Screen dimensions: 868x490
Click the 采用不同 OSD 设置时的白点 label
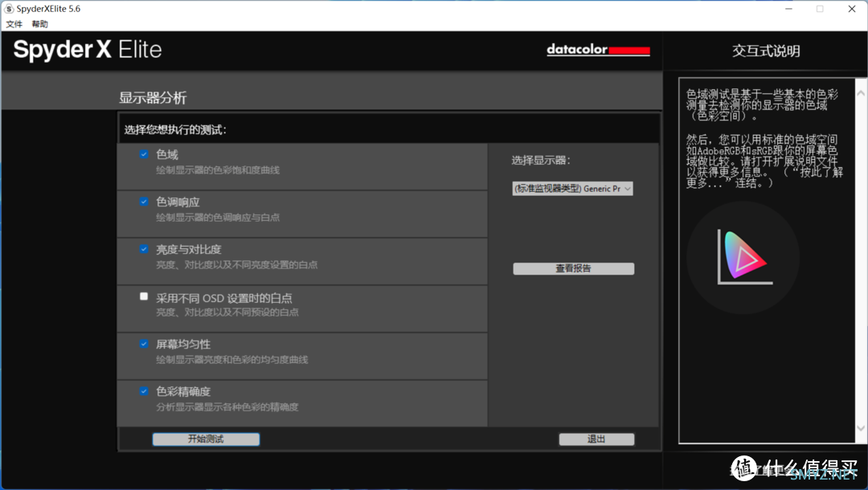click(x=223, y=298)
